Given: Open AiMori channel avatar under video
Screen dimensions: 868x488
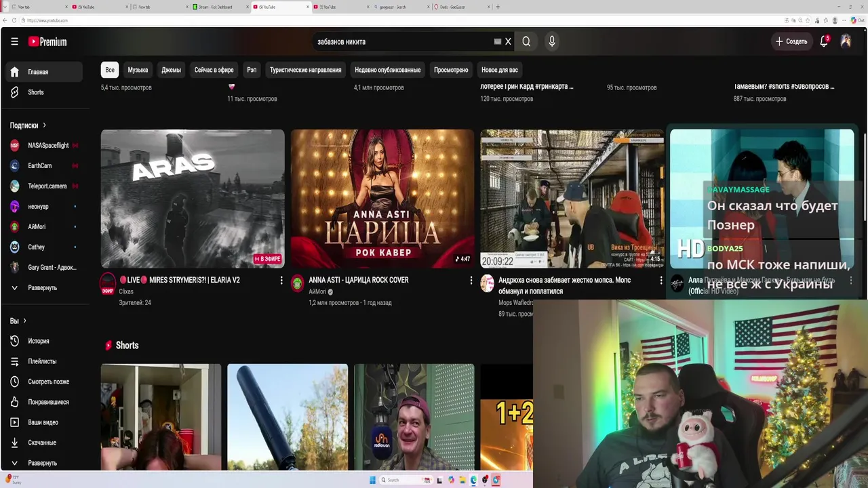Looking at the screenshot, I should click(298, 283).
